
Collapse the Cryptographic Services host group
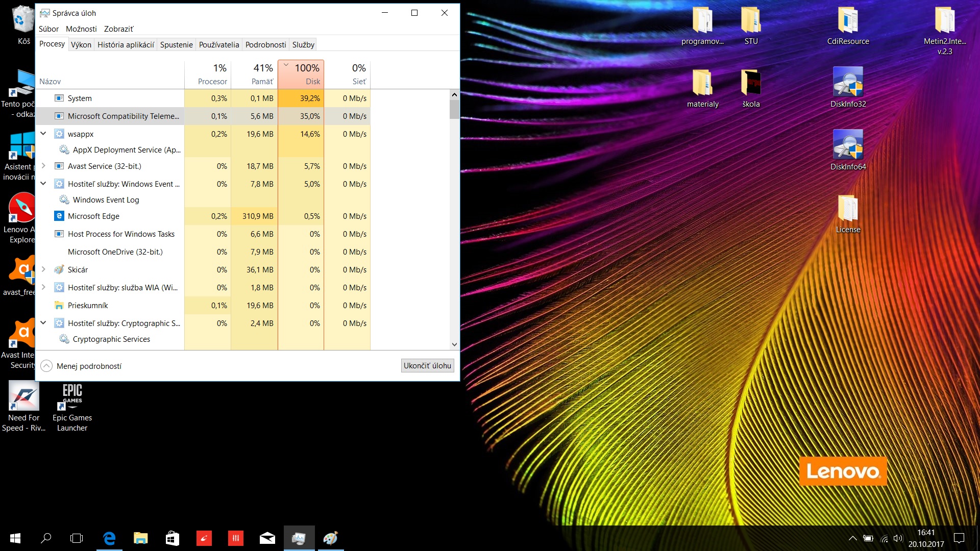43,323
